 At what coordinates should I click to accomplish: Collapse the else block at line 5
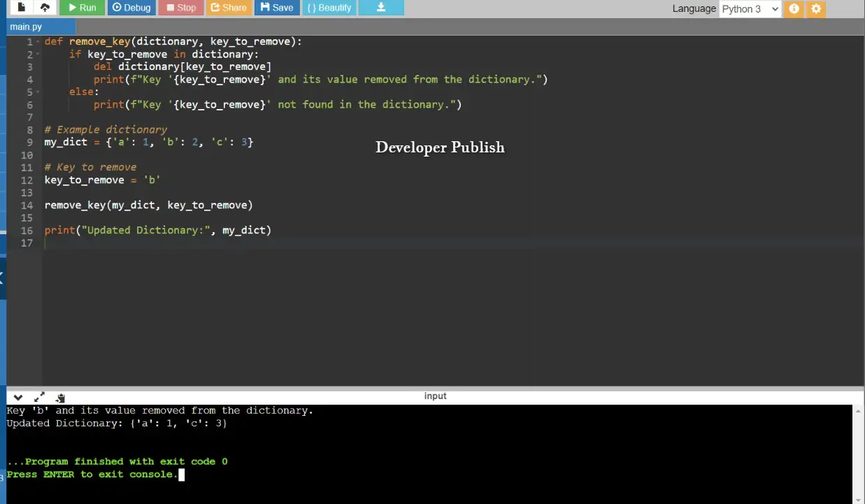38,92
